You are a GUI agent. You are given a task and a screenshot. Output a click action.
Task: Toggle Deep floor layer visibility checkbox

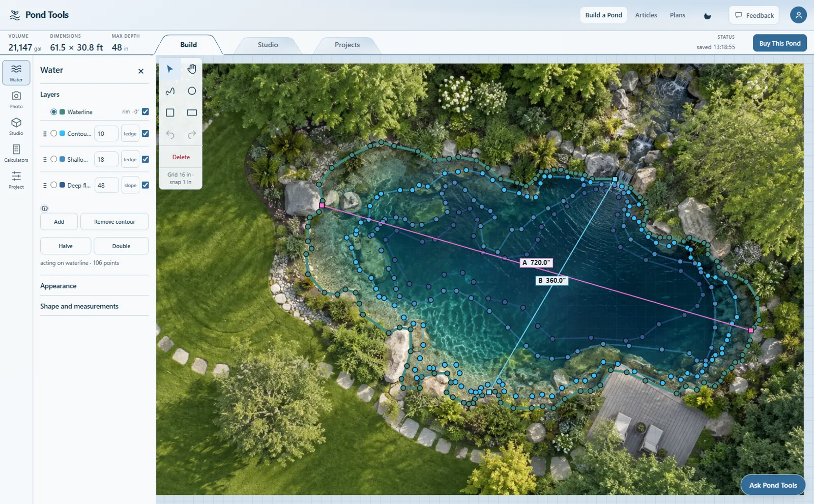(146, 185)
